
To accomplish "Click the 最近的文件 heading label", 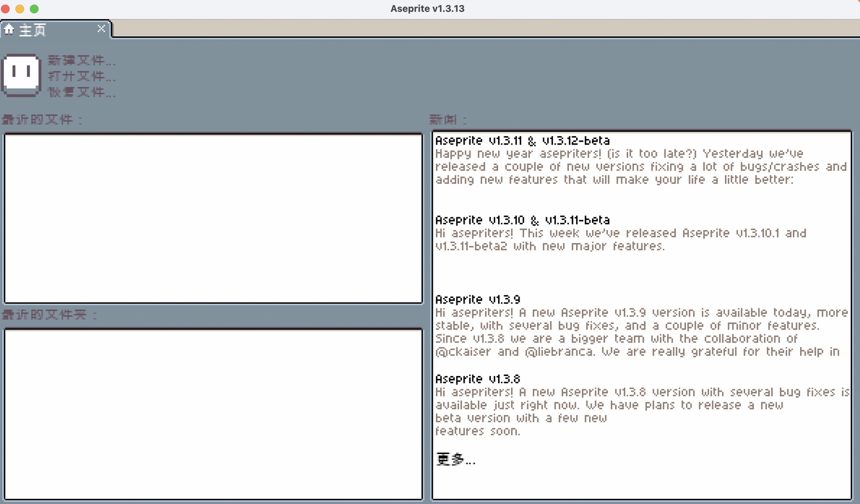I will (42, 120).
